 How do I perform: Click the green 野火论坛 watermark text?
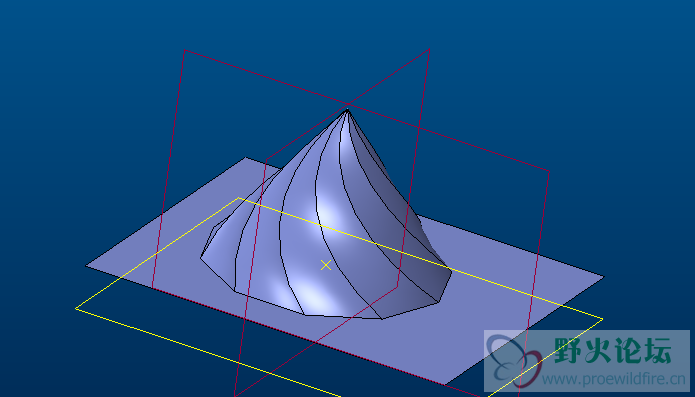613,350
